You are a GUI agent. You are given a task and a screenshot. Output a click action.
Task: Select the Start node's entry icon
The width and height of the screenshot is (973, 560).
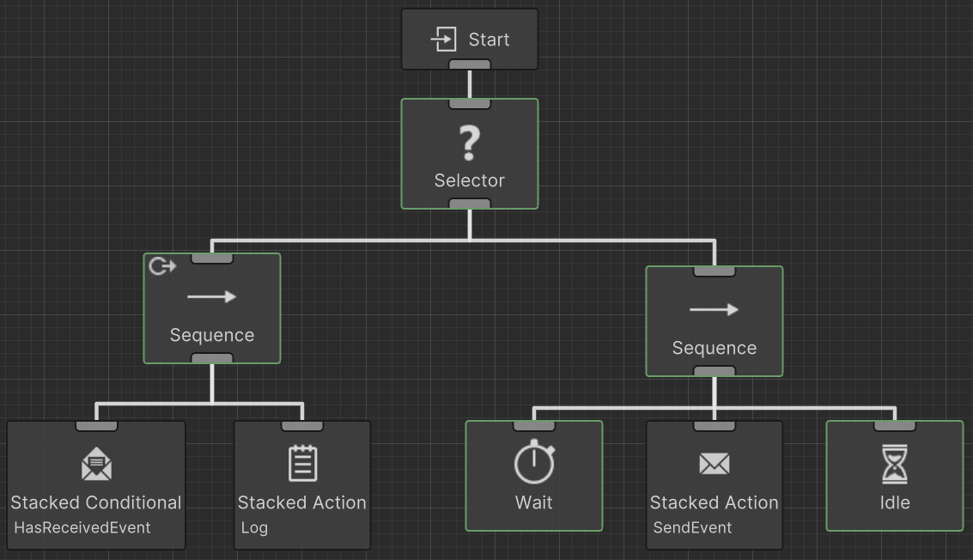coord(446,39)
